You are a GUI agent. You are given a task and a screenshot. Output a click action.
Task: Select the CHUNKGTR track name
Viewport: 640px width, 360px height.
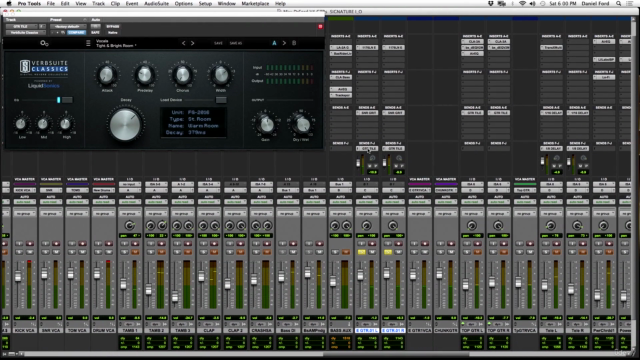point(446,330)
